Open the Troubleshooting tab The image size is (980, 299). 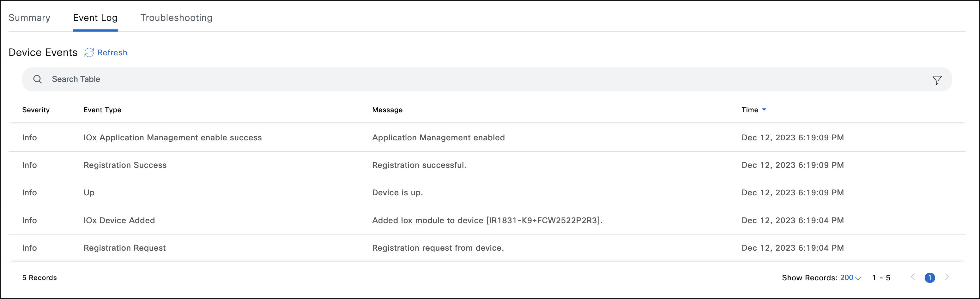(176, 18)
